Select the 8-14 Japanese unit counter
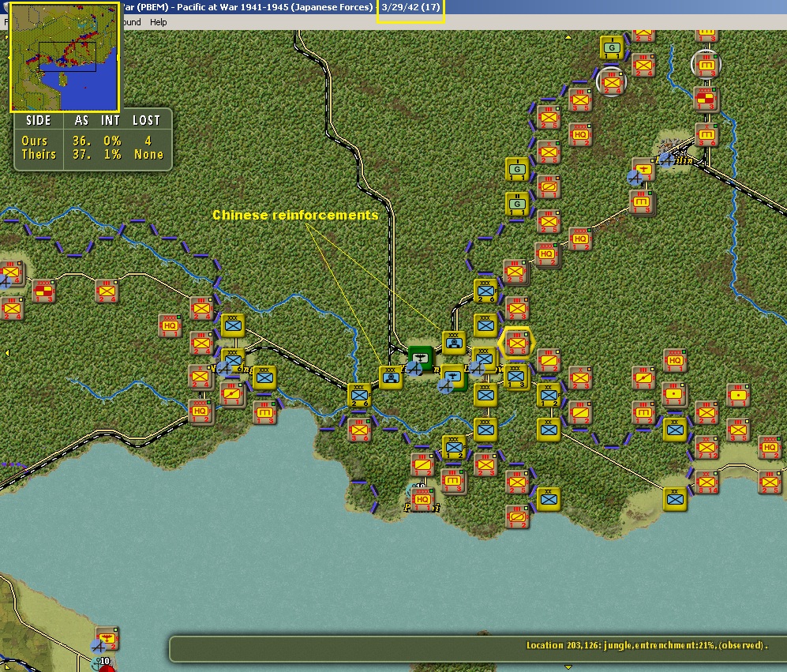The height and width of the screenshot is (672, 787). tap(706, 481)
